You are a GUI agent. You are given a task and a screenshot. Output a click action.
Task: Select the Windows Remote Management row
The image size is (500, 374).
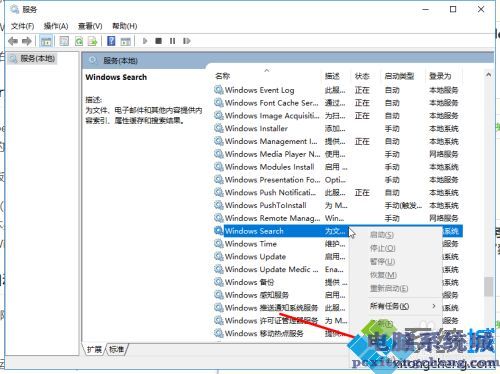point(337,218)
